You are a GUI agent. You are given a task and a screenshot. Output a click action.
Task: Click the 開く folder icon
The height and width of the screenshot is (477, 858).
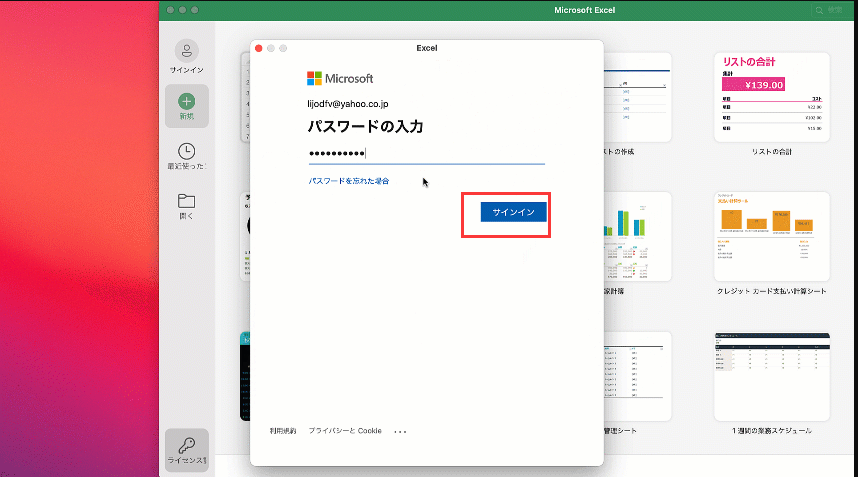186,201
